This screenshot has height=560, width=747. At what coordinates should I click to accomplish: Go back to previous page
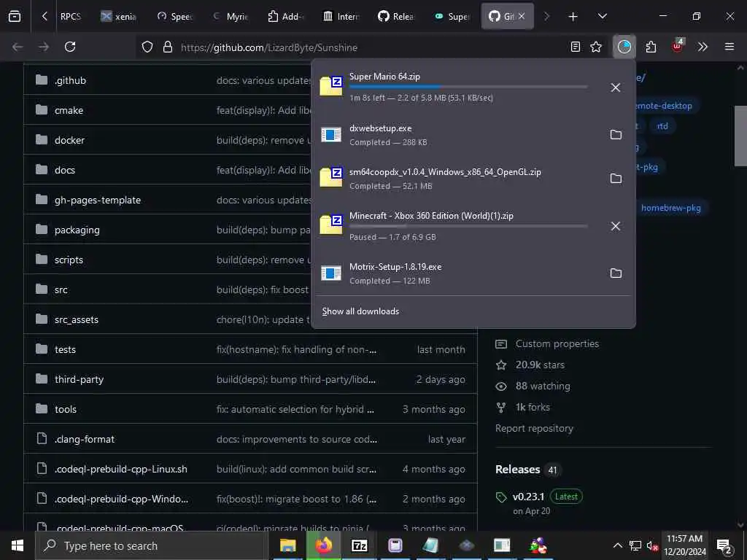coord(18,47)
